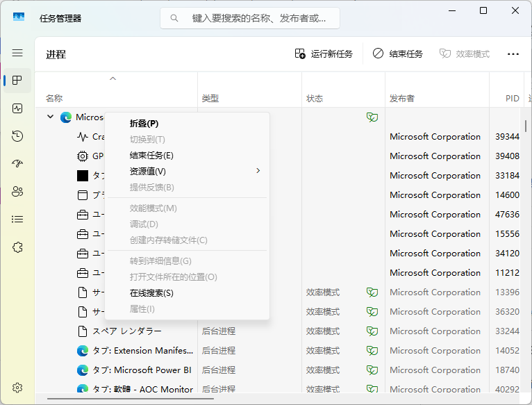Click 效率模式 status in PID 36320 row
532x405 pixels.
tap(323, 312)
